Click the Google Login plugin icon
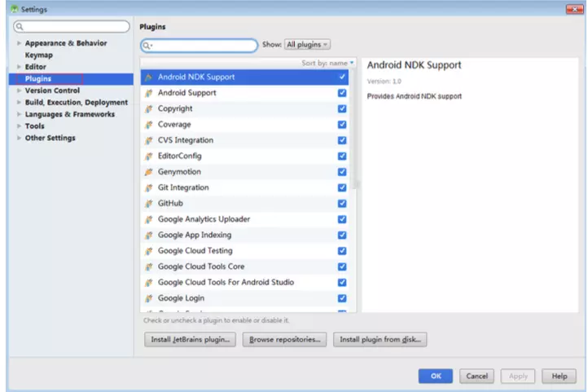The height and width of the screenshot is (392, 588). [x=148, y=297]
